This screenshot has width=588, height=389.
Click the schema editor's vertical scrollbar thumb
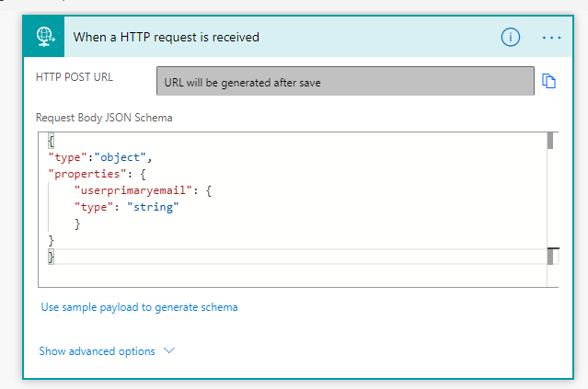[x=549, y=141]
